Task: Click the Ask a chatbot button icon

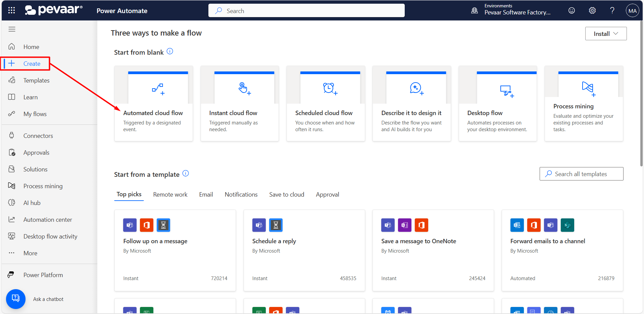Action: (x=16, y=299)
